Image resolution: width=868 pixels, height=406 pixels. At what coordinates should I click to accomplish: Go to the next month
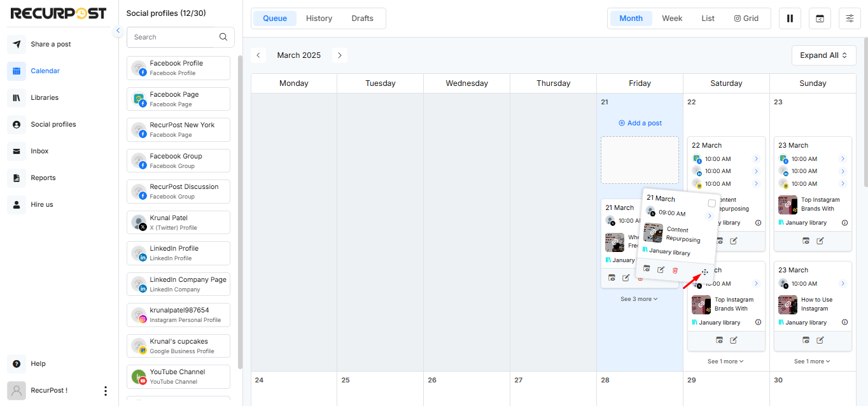tap(340, 55)
